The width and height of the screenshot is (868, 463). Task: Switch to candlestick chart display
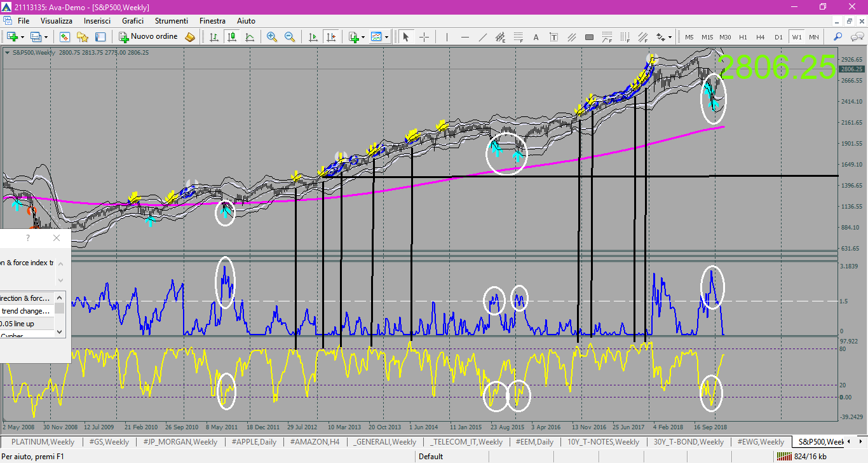coord(232,37)
